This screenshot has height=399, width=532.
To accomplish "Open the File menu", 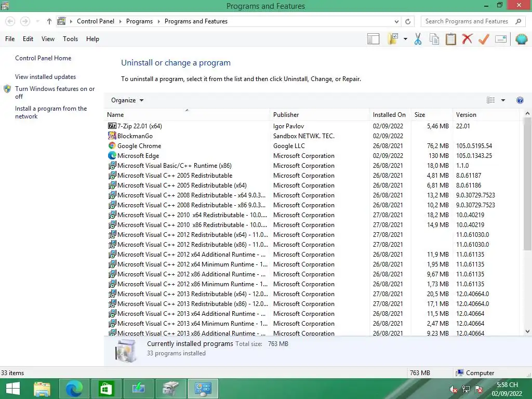I will pyautogui.click(x=10, y=39).
